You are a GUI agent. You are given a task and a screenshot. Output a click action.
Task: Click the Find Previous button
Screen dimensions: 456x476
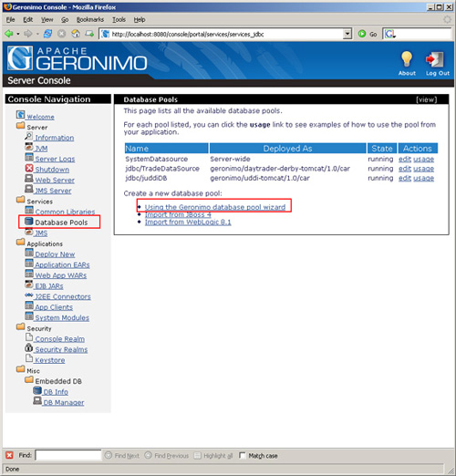click(167, 455)
